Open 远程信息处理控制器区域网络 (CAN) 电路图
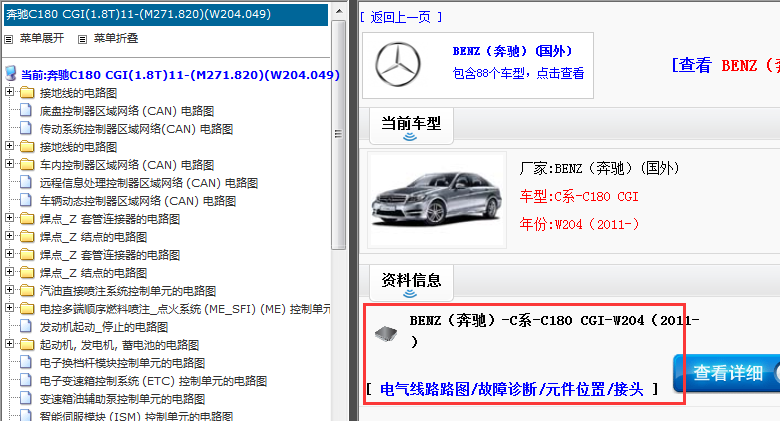This screenshot has width=780, height=421. (149, 183)
